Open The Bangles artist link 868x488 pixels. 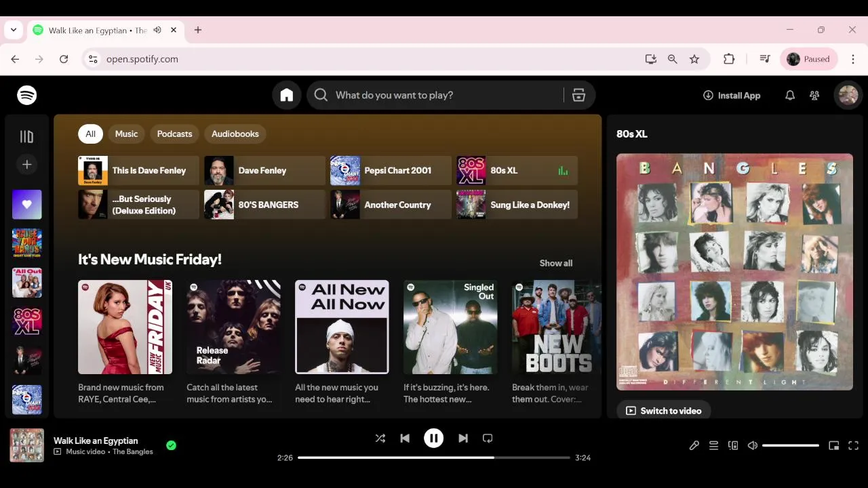point(133,452)
